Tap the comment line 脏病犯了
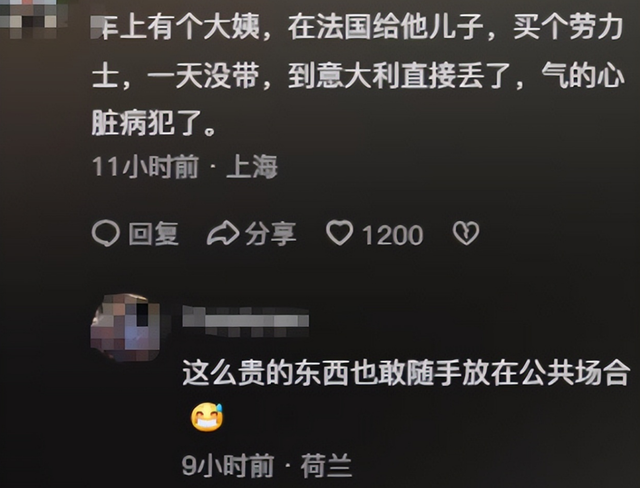The image size is (640, 488). coord(153,124)
